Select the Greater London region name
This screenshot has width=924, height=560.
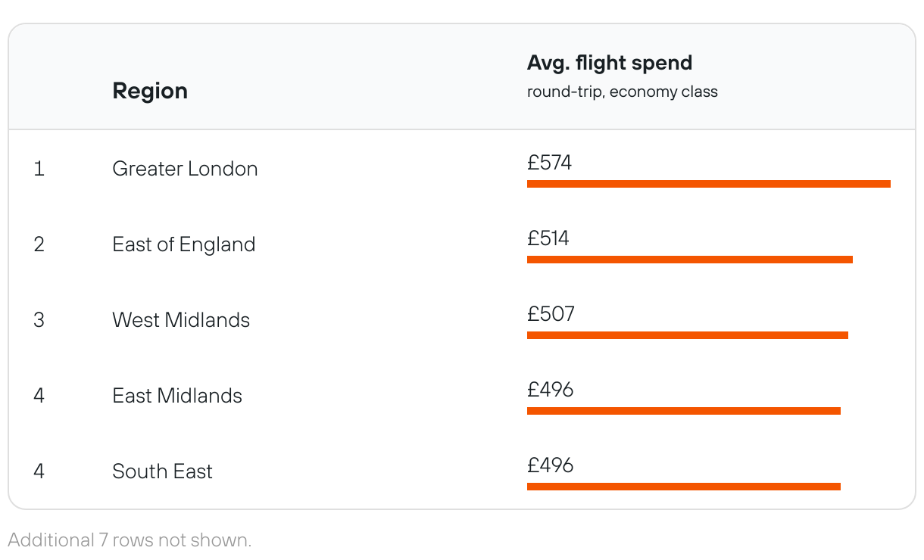185,168
